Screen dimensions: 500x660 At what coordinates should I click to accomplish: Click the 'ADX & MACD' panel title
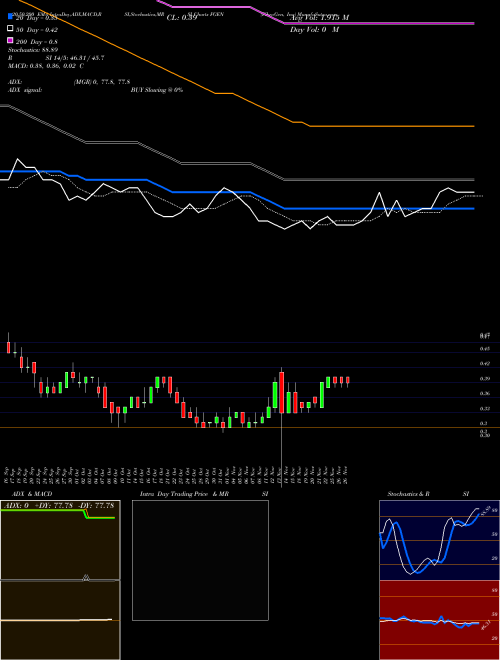pos(32,494)
